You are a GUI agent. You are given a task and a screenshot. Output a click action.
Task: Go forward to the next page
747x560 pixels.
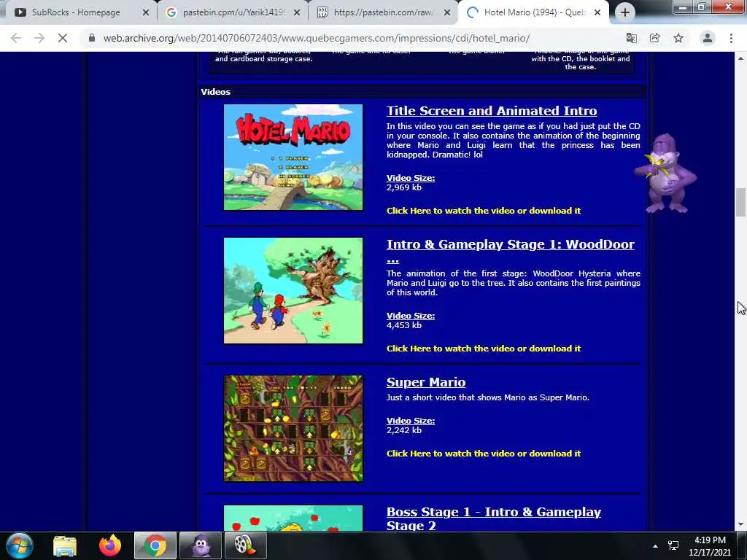pos(39,38)
